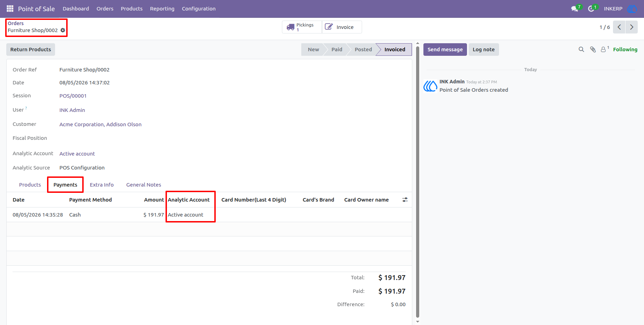The width and height of the screenshot is (644, 325).
Task: Open the apps grid menu icon
Action: 10,8
